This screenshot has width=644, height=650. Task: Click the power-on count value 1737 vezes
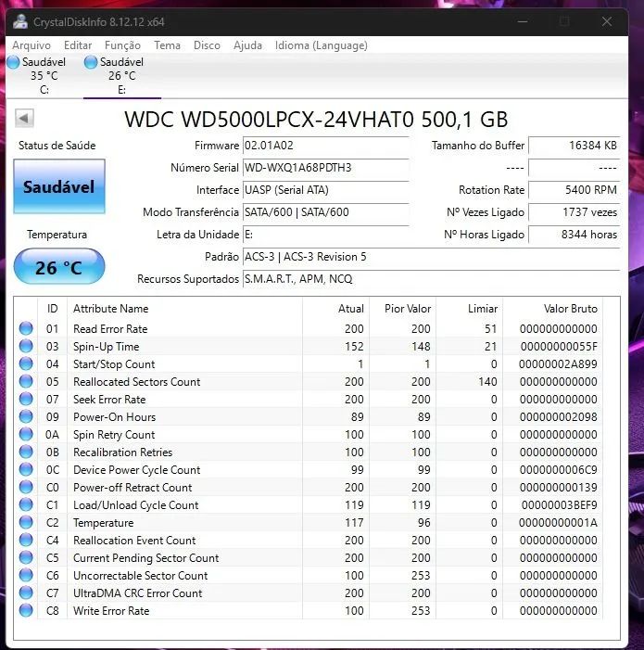click(574, 212)
